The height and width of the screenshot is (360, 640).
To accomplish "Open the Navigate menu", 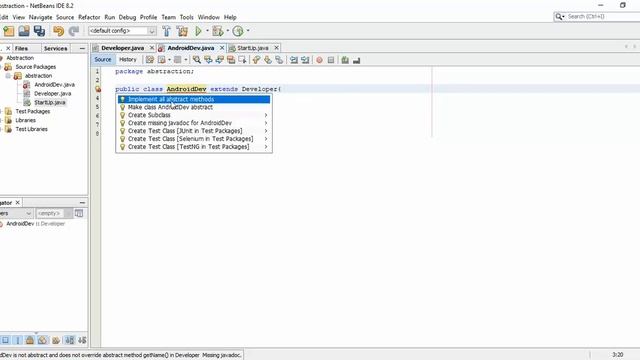I will [x=40, y=17].
